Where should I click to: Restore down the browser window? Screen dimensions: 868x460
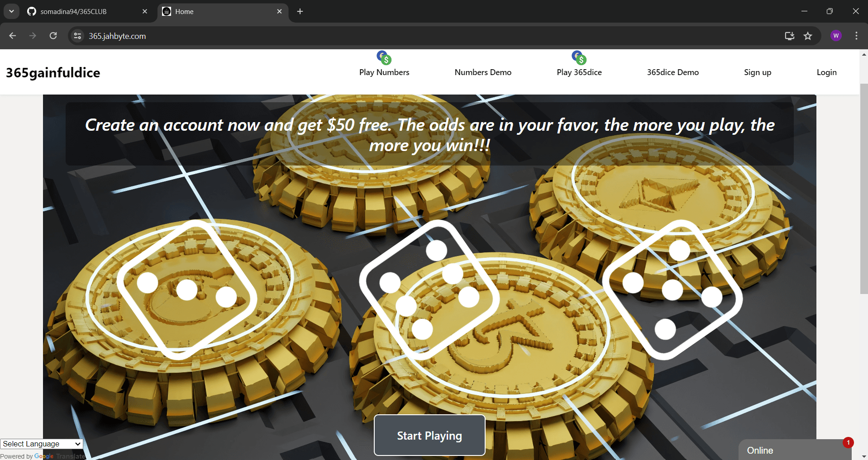click(830, 11)
